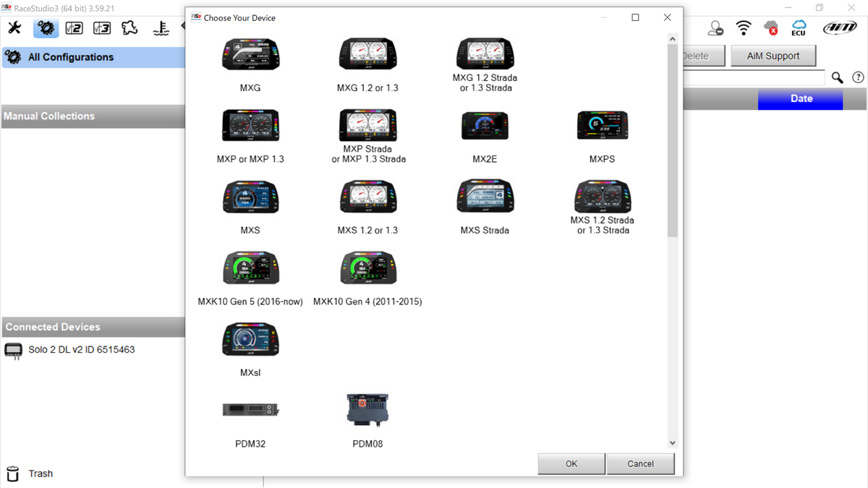Confirm device choice with OK
The height and width of the screenshot is (488, 868).
[x=571, y=463]
